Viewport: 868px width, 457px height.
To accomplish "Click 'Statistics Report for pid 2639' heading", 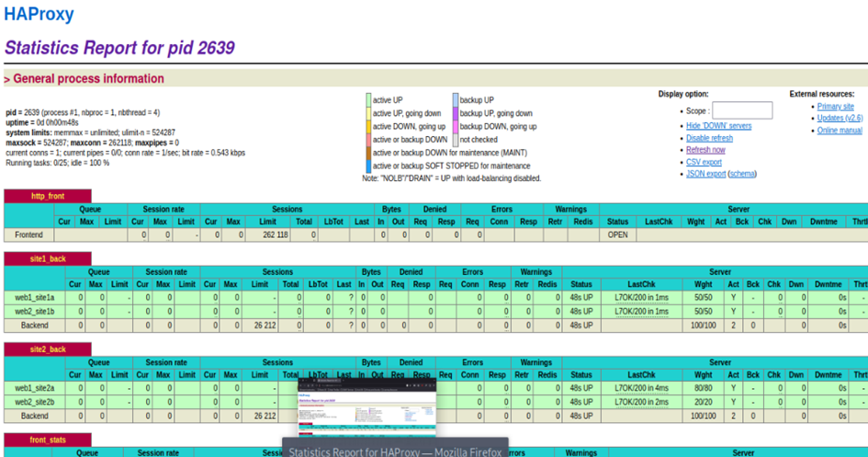I will [x=119, y=48].
